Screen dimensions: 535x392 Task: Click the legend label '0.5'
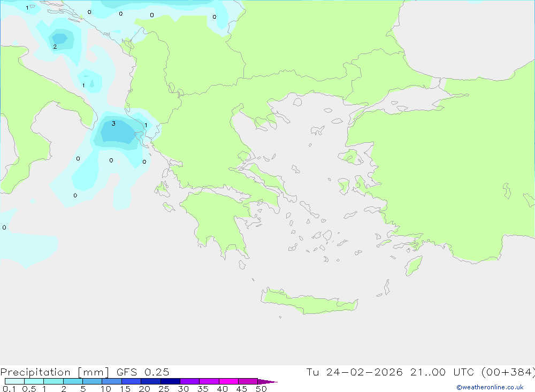(29, 389)
